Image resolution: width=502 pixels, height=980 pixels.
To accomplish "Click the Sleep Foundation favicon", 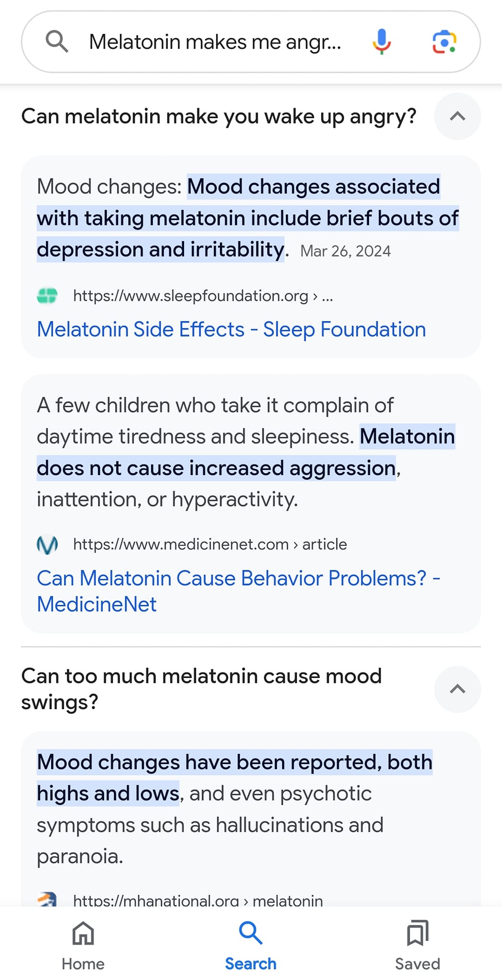I will pos(47,296).
